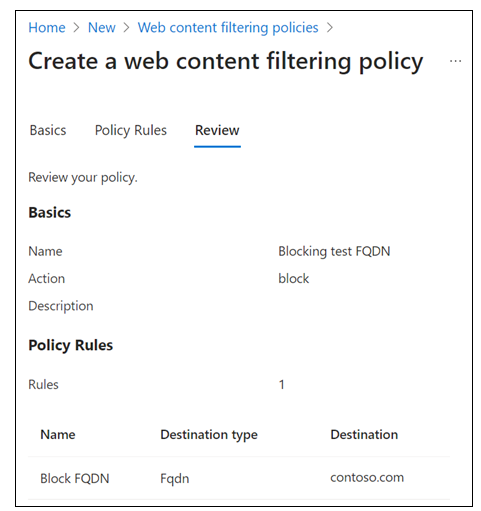Click the Name label under Basics
This screenshot has width=481, height=511.
(x=45, y=251)
